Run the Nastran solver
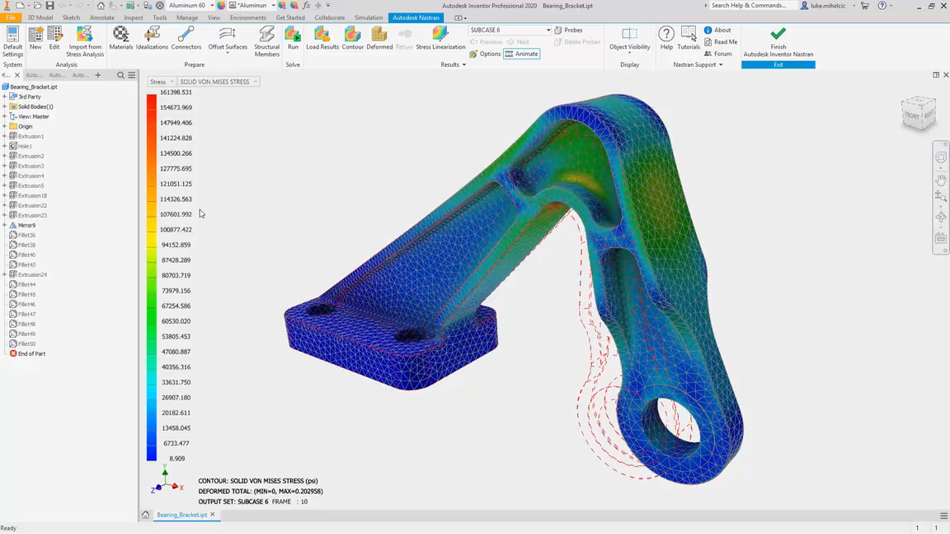This screenshot has height=534, width=950. pyautogui.click(x=293, y=38)
